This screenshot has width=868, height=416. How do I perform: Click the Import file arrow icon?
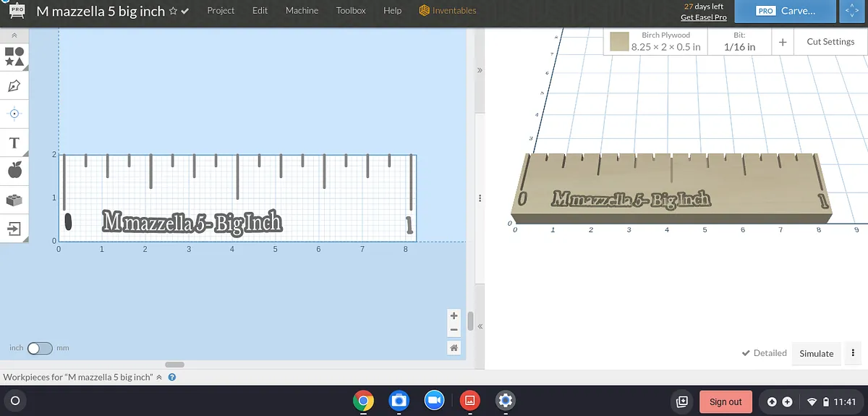14,229
